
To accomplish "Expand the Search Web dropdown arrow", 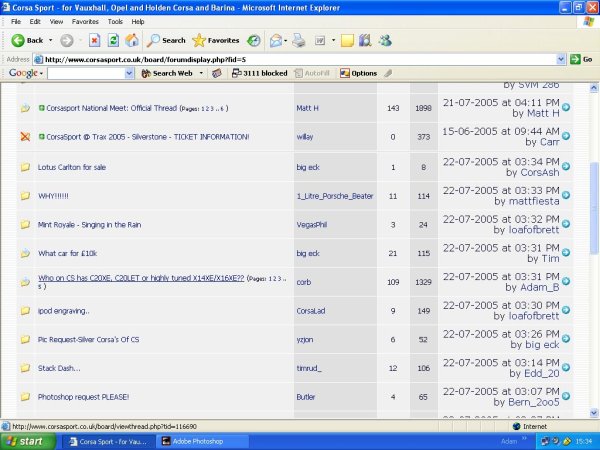I will pos(199,73).
